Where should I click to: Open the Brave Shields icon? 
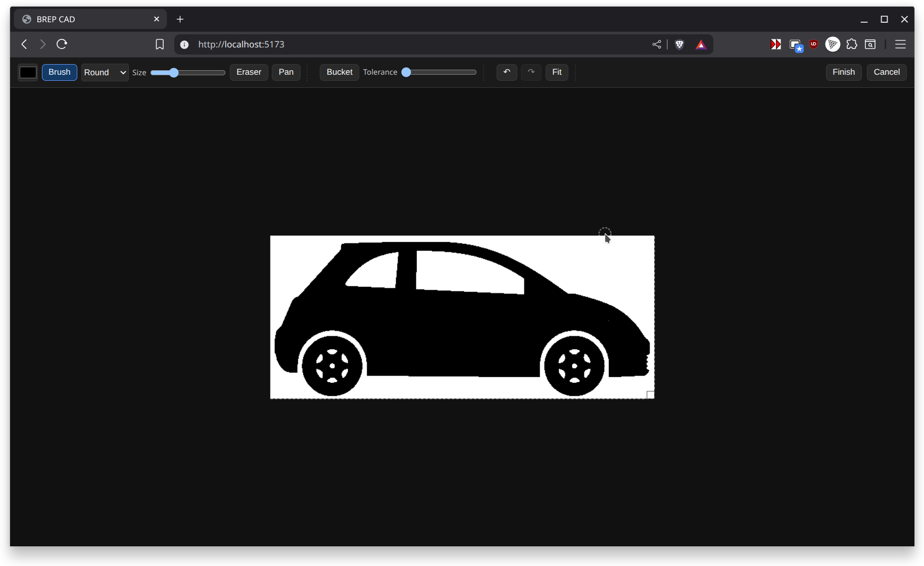click(679, 44)
